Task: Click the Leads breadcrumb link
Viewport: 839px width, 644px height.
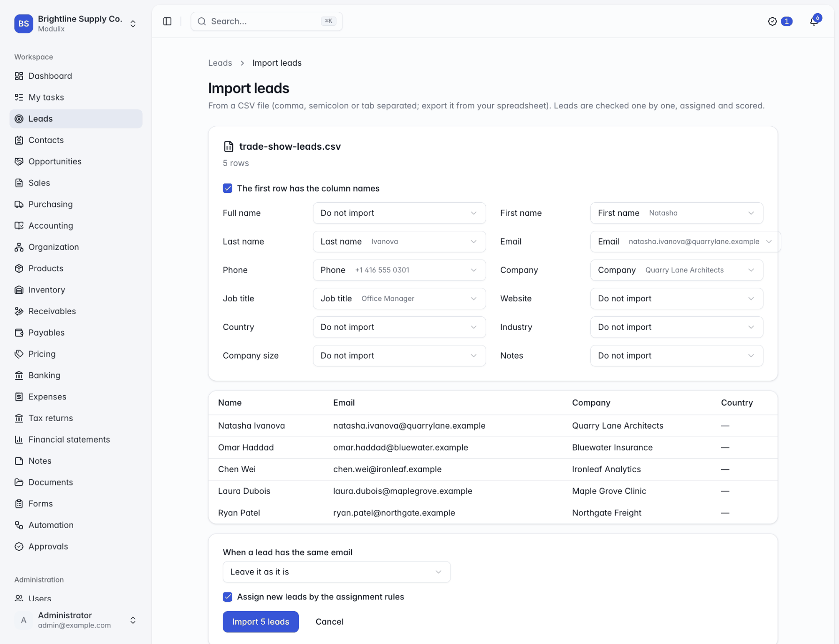Action: [x=220, y=63]
